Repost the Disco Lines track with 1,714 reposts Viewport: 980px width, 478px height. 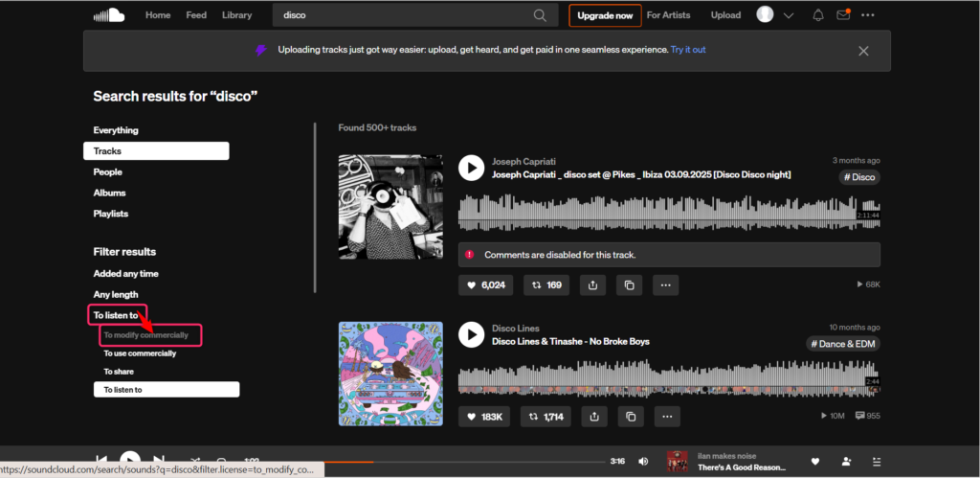(548, 417)
